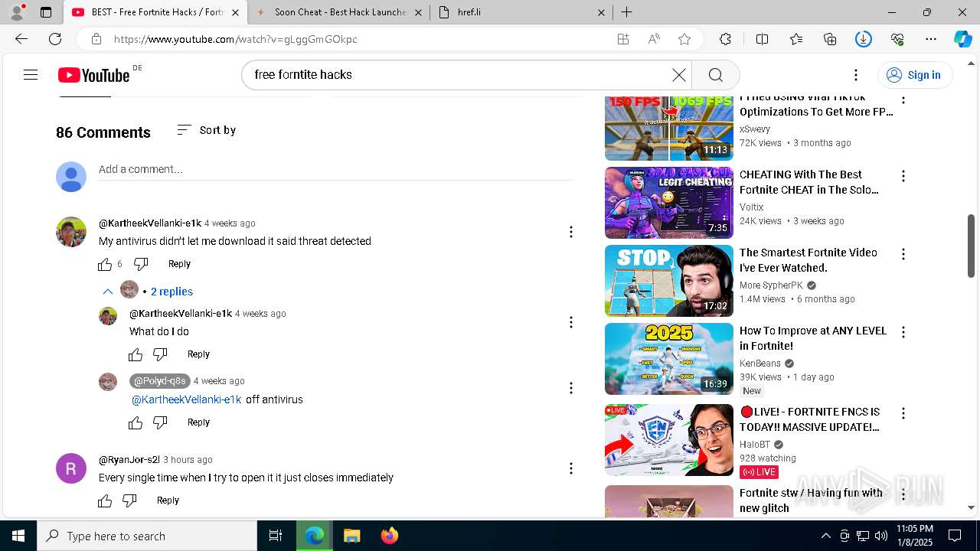Open YouTube settings three-dot menu near Sign in
The height and width of the screenshot is (551, 980).
click(x=856, y=74)
